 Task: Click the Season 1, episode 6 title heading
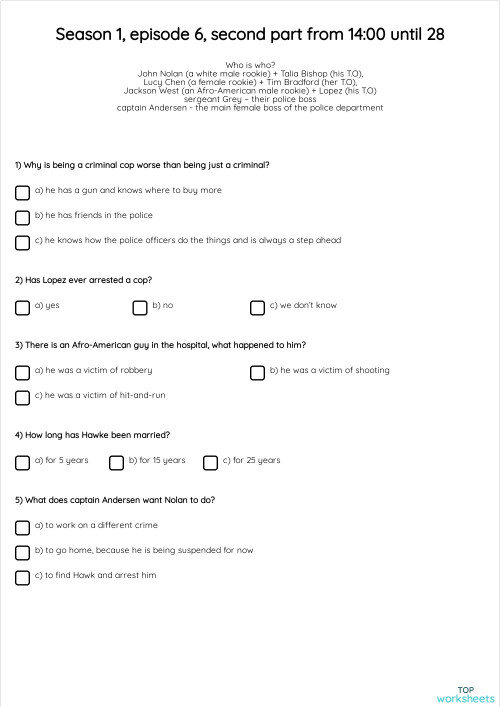pos(250,34)
